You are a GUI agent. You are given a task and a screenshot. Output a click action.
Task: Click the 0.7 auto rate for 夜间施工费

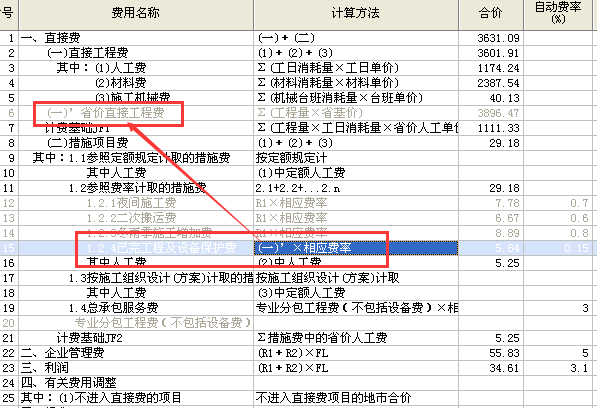(579, 203)
